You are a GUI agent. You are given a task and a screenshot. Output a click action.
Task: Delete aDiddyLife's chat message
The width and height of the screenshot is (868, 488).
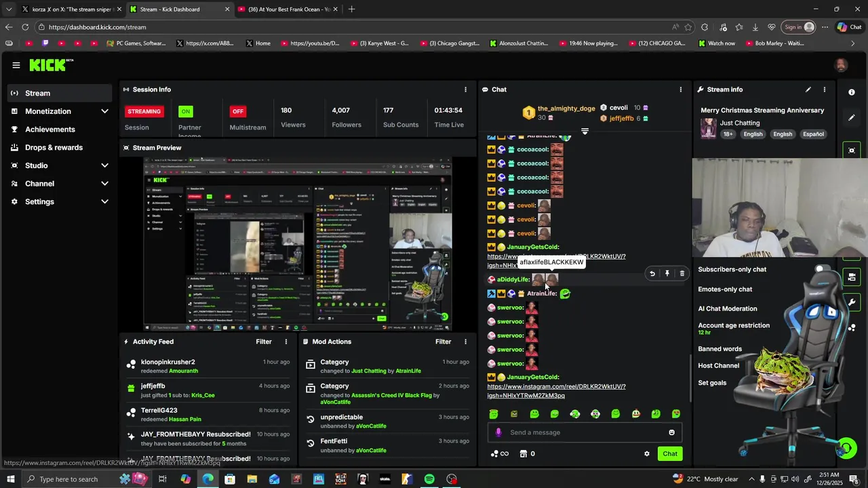point(682,274)
